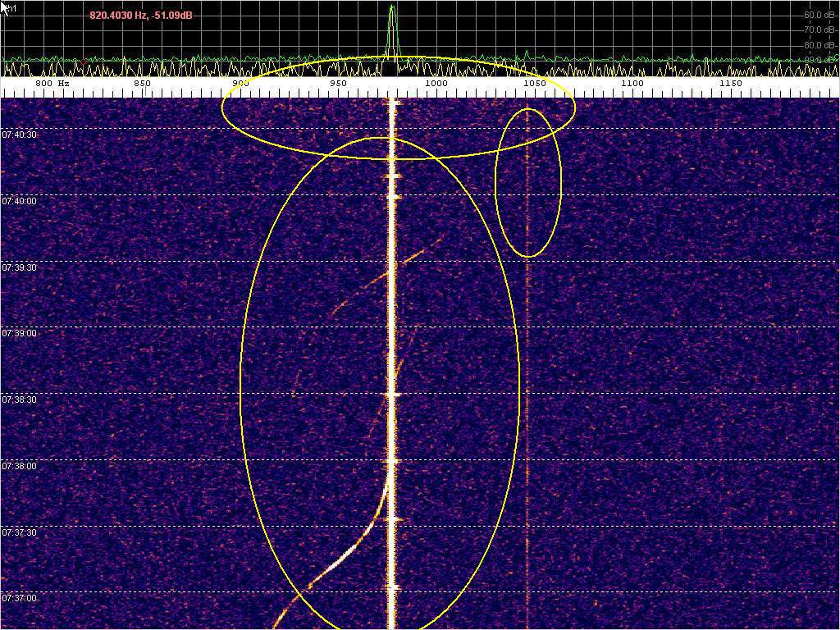Click the 07:37:30 timestamp label
The width and height of the screenshot is (840, 630).
19,532
